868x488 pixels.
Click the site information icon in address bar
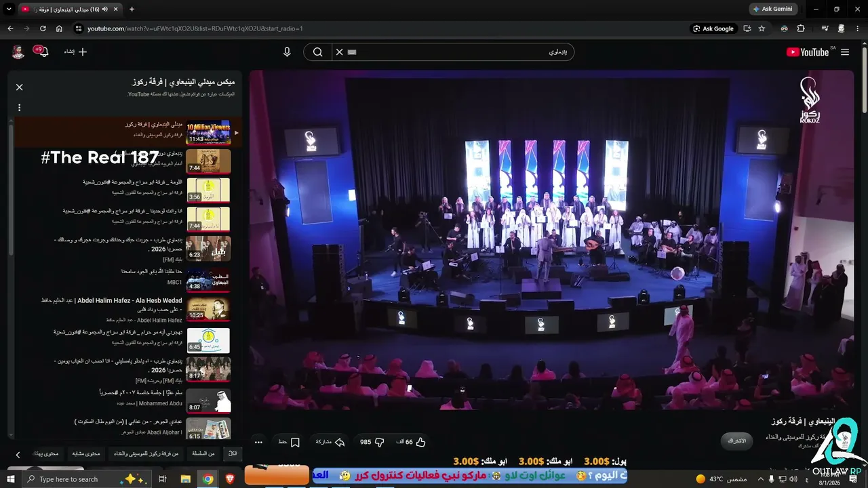point(79,28)
